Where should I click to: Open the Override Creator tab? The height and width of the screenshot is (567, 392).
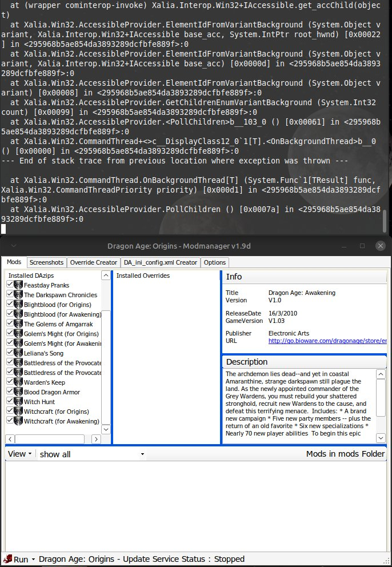tap(94, 262)
